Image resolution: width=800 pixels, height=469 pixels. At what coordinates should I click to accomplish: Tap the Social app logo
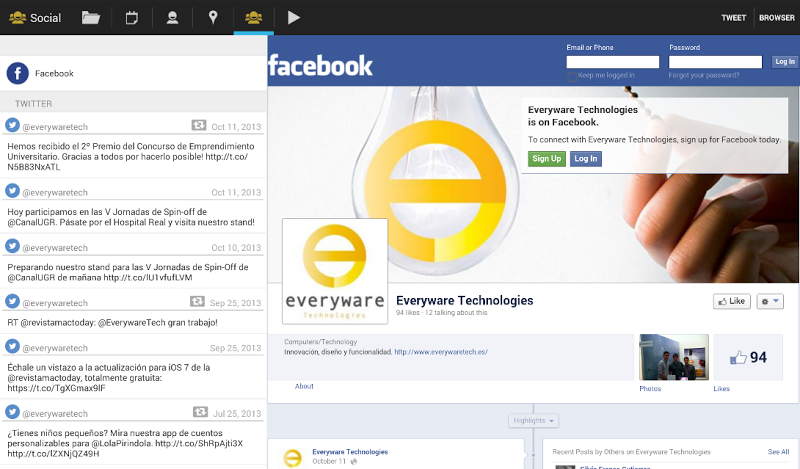pyautogui.click(x=17, y=17)
